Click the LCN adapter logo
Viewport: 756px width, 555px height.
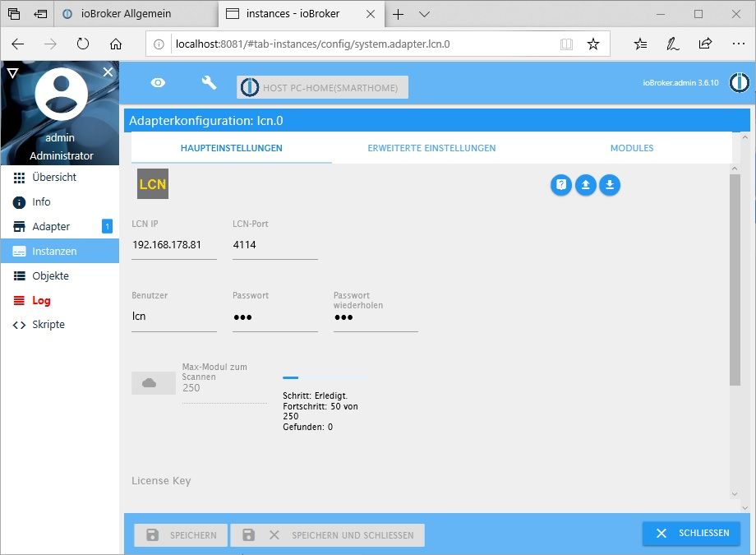[153, 184]
